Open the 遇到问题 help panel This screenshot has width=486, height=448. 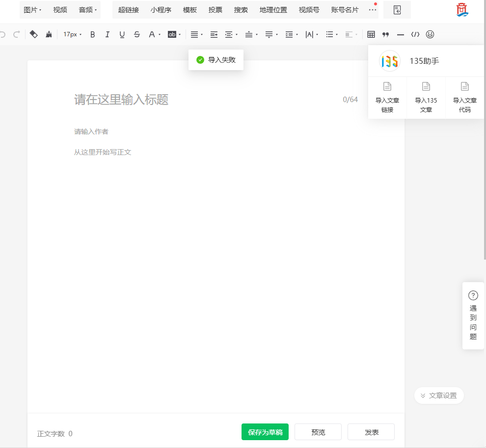(473, 316)
